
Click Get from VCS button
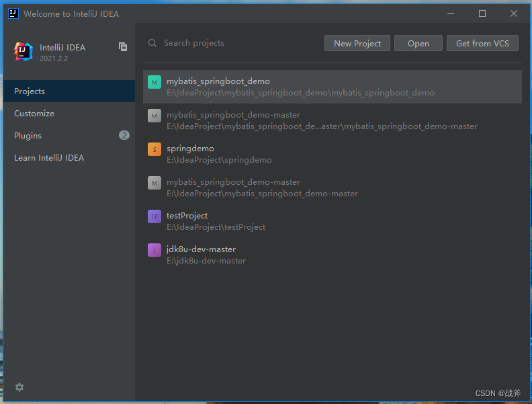coord(482,43)
